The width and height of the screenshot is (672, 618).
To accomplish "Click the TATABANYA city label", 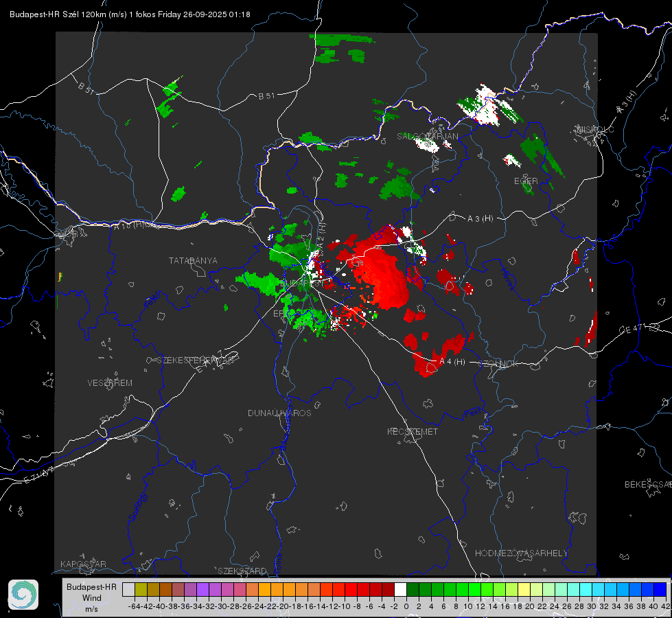I will [193, 261].
